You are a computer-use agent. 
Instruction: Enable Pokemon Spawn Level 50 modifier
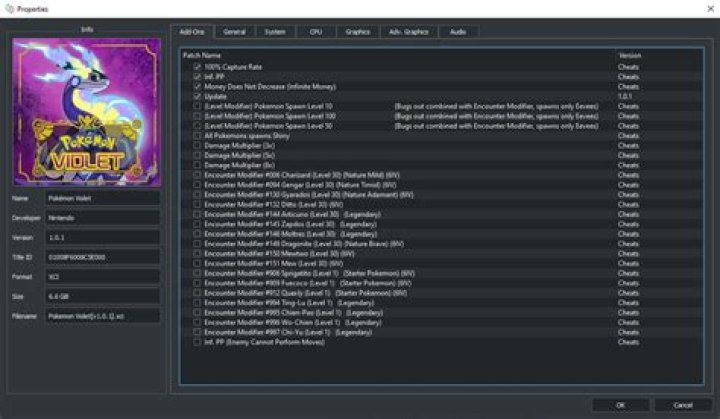197,126
